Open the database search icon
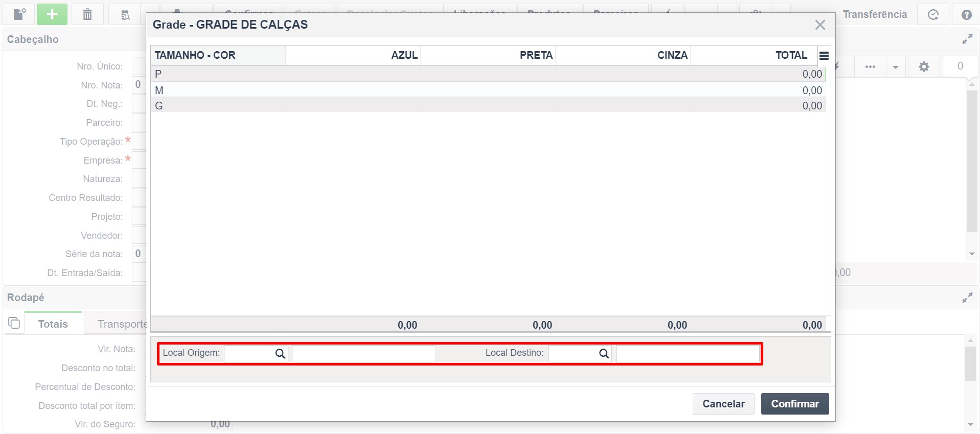This screenshot has height=434, width=980. point(126,15)
